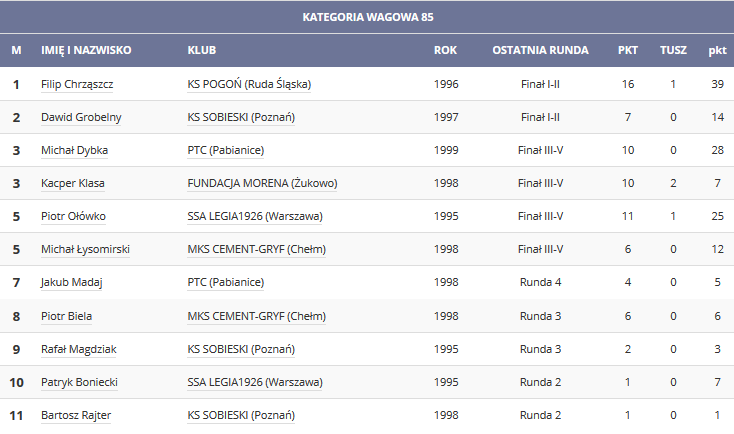Select placement number 8 for Piotr Biela
The width and height of the screenshot is (734, 434).
(16, 316)
